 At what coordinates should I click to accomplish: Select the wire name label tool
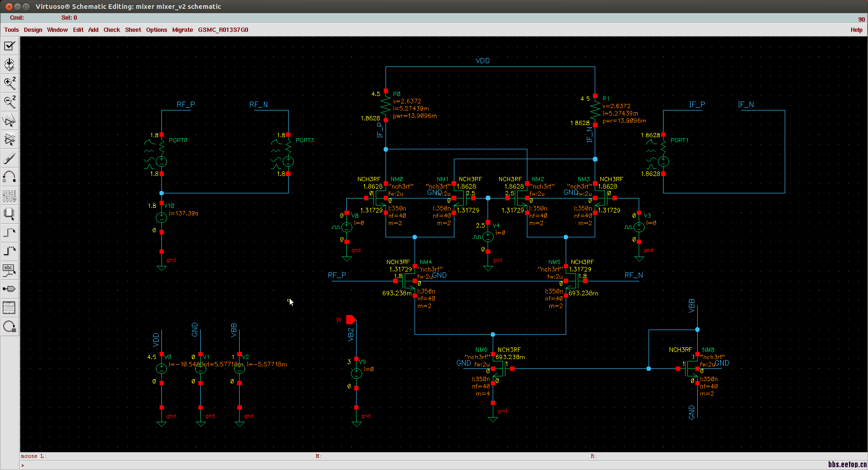tap(9, 270)
